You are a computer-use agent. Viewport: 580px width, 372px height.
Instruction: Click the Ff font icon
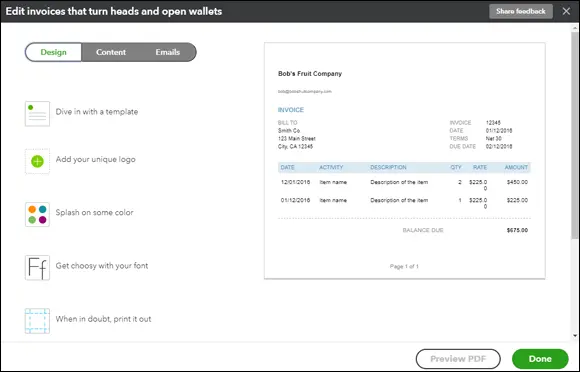click(x=37, y=268)
